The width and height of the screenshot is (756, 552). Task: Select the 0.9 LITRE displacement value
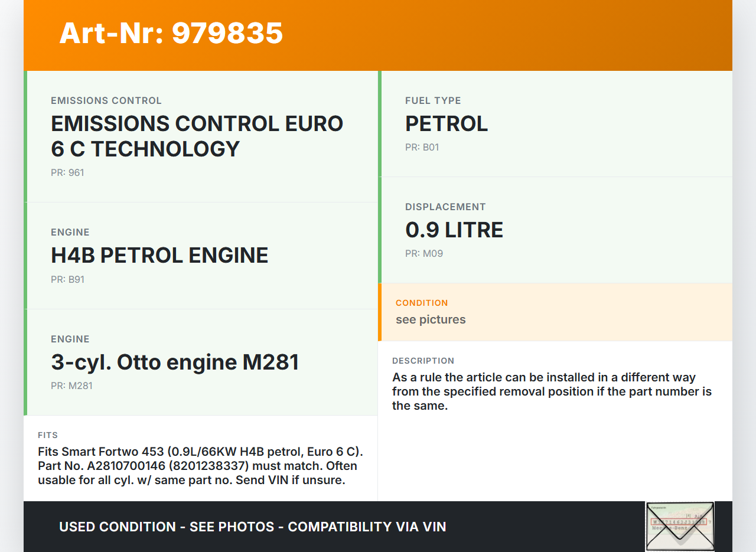(x=454, y=230)
